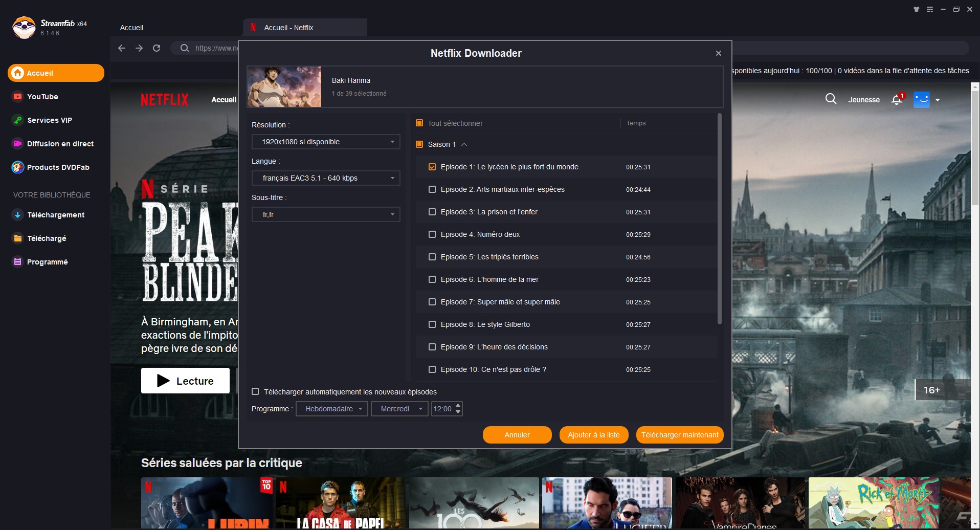Click play icon on Lecture button
This screenshot has width=980, height=530.
163,381
